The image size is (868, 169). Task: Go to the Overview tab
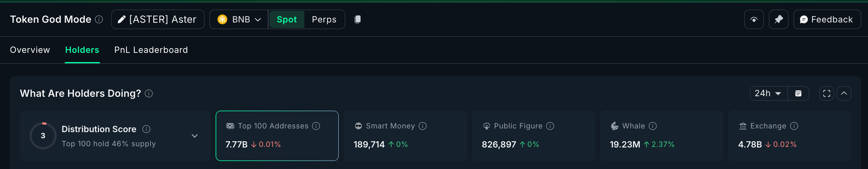point(30,50)
